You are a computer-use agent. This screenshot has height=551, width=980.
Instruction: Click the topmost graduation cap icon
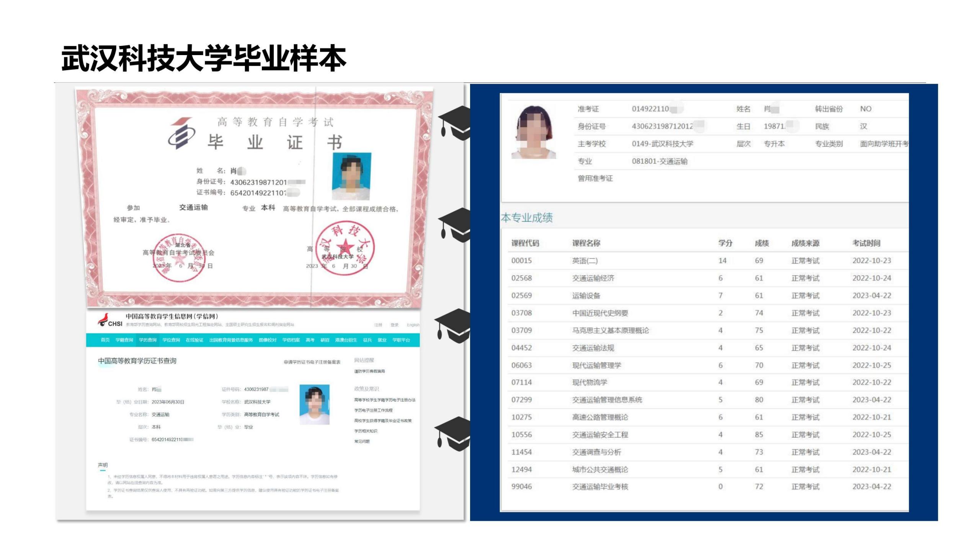pyautogui.click(x=455, y=122)
